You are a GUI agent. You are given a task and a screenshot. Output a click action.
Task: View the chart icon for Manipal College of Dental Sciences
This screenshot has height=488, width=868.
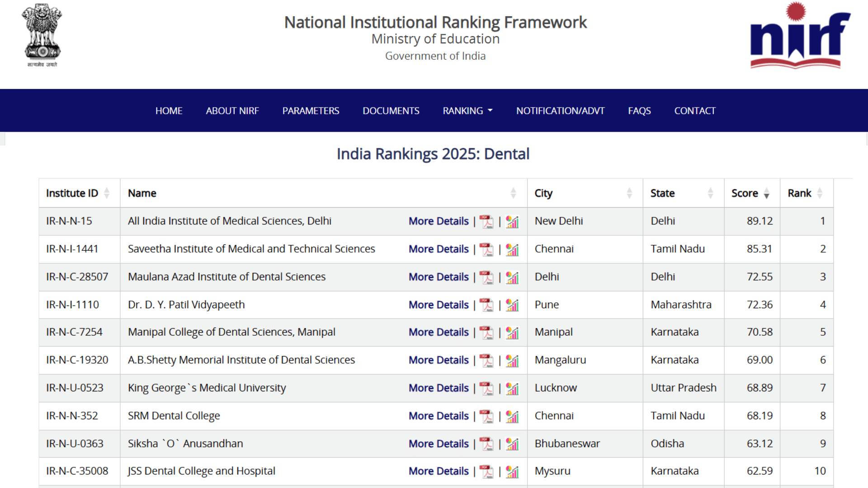coord(512,333)
